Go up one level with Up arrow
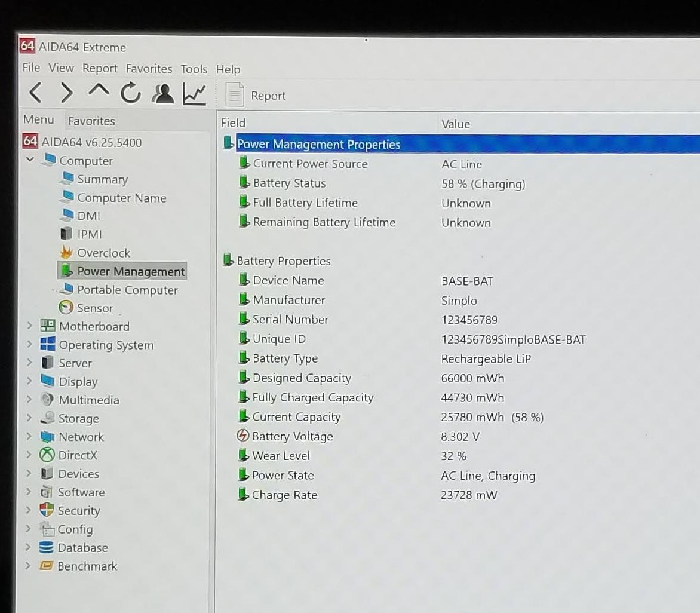The image size is (700, 613). 99,91
